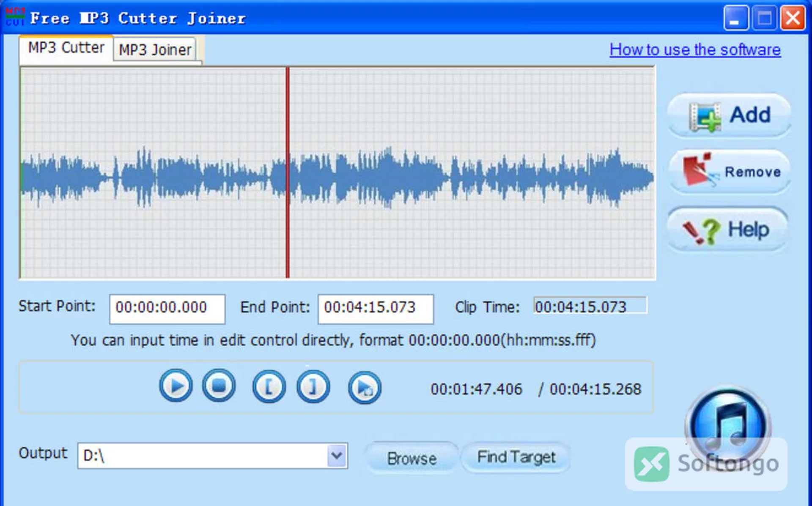Close the Free MP3 Cutter Joiner window

(793, 18)
